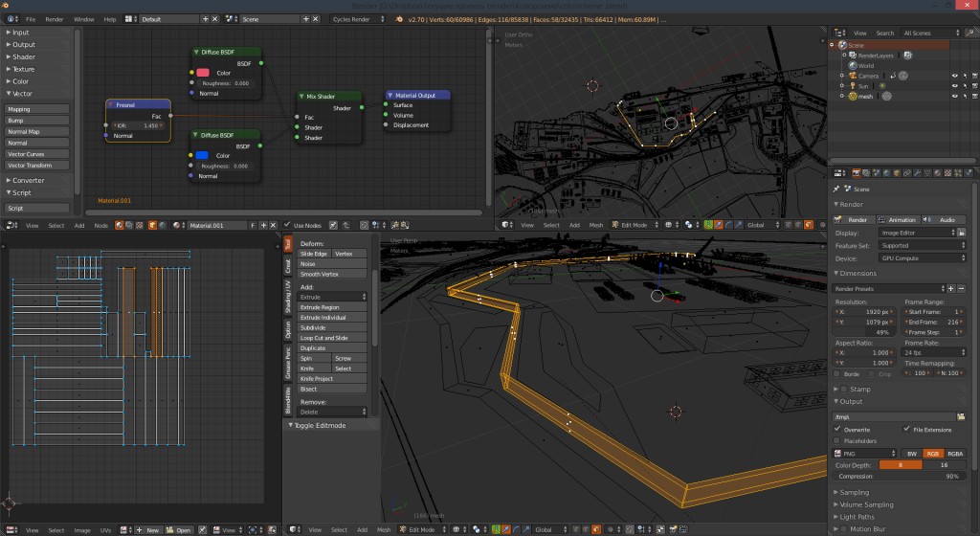The image size is (980, 536).
Task: Open the Node menu in node editor
Action: click(x=100, y=226)
